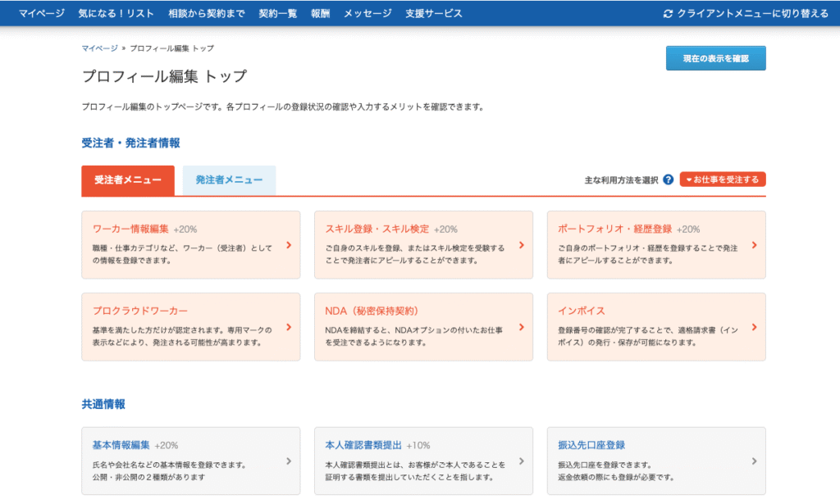Viewport: 840px width, 504px height.
Task: Click the chevron on 振込先口座登録 card
Action: pos(755,461)
